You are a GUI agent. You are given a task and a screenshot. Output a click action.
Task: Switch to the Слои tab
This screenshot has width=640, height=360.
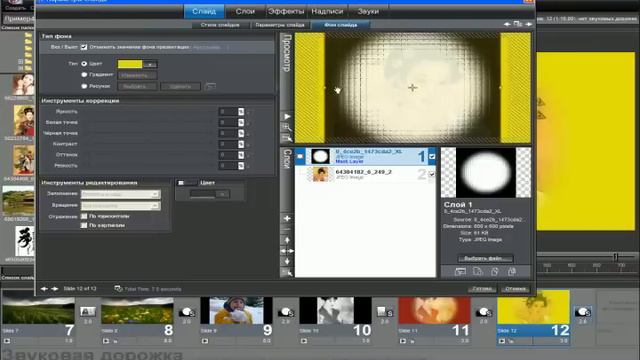coord(245,11)
